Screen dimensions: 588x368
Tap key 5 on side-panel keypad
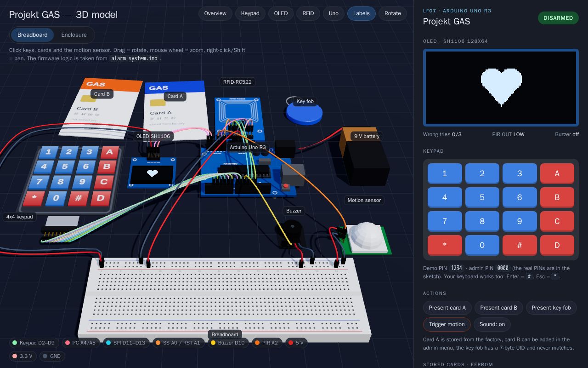pyautogui.click(x=482, y=197)
